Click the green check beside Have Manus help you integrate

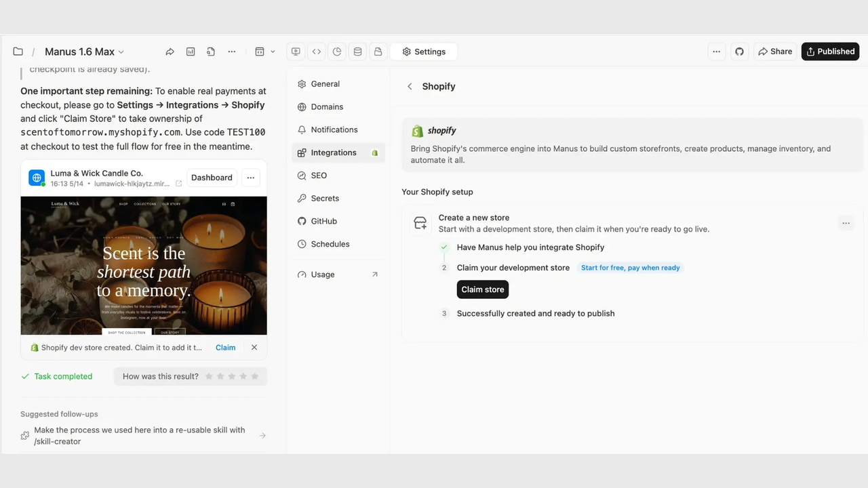click(444, 247)
